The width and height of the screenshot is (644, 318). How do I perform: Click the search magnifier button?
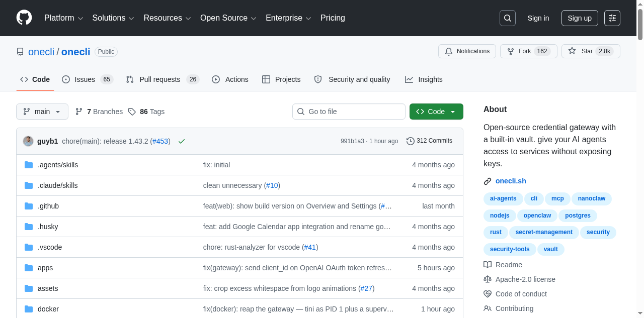508,18
